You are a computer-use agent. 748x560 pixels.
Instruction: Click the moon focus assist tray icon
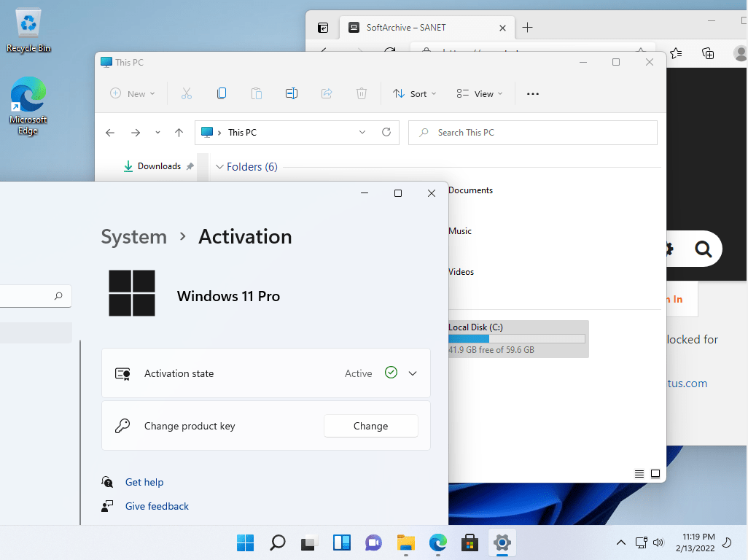[x=727, y=542]
